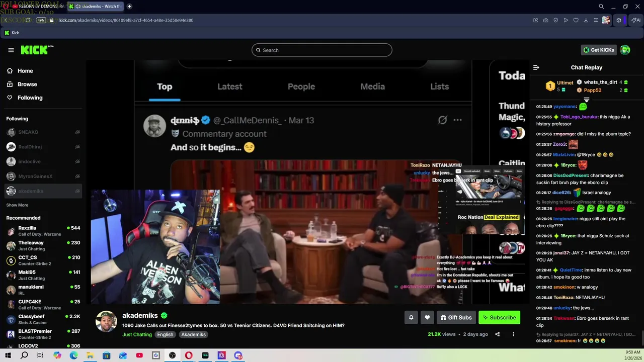Select the Lists tab in video
The width and height of the screenshot is (644, 362).
(440, 86)
